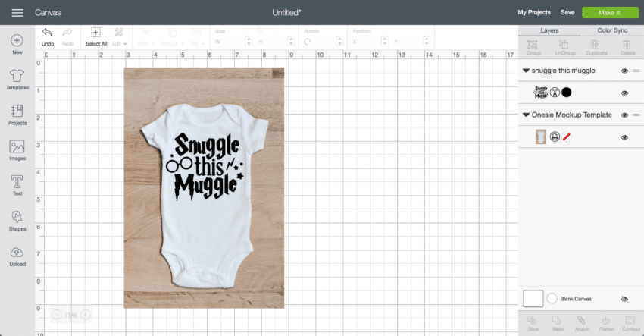Hide the Onesie Mockup Template group

click(624, 115)
